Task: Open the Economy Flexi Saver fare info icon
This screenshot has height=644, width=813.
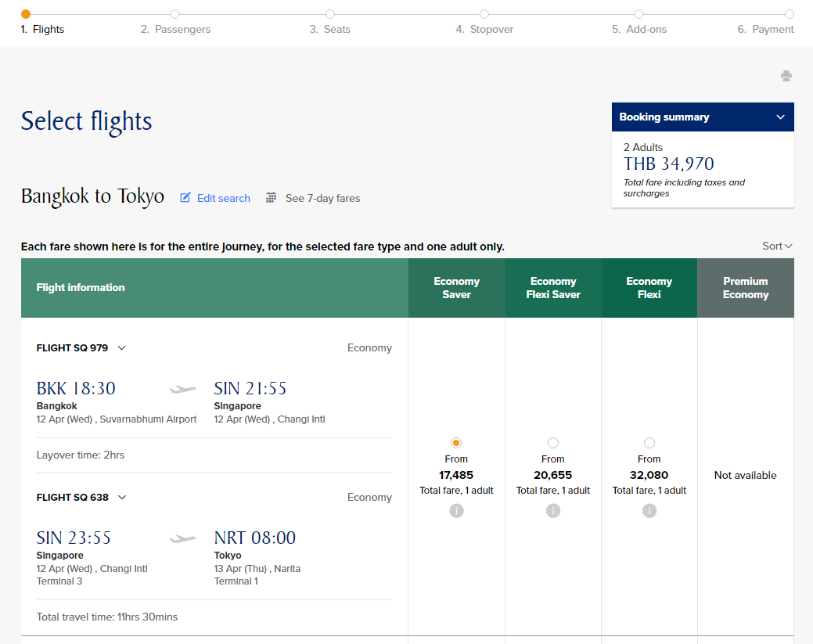Action: (553, 511)
